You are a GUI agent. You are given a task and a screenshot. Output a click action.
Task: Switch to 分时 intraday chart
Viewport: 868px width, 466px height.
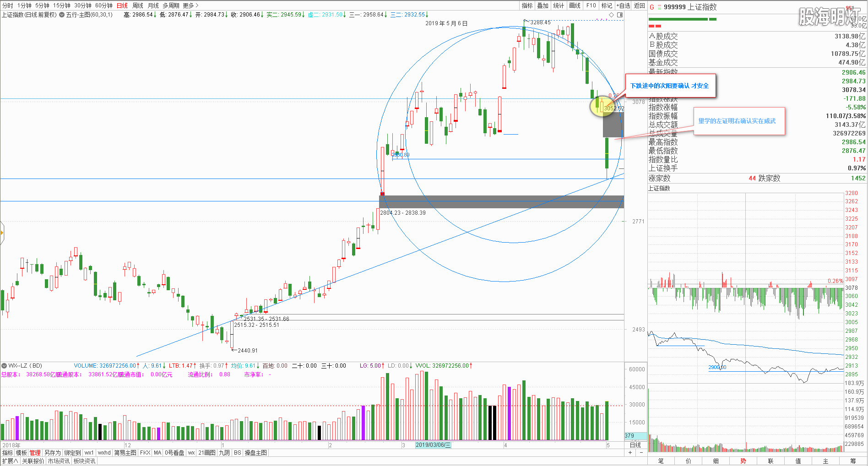[x=8, y=5]
